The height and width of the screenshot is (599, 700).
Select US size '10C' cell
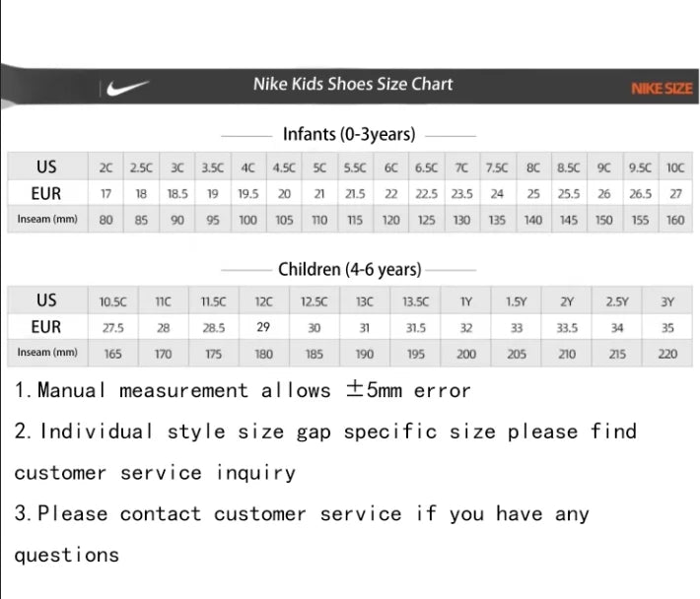pos(675,167)
